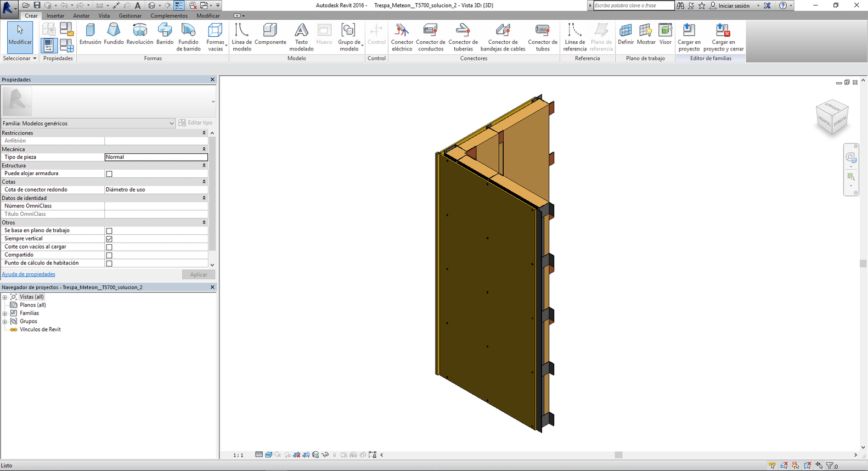Toggle the Compartido checkbox
This screenshot has width=868, height=471.
[x=109, y=255]
